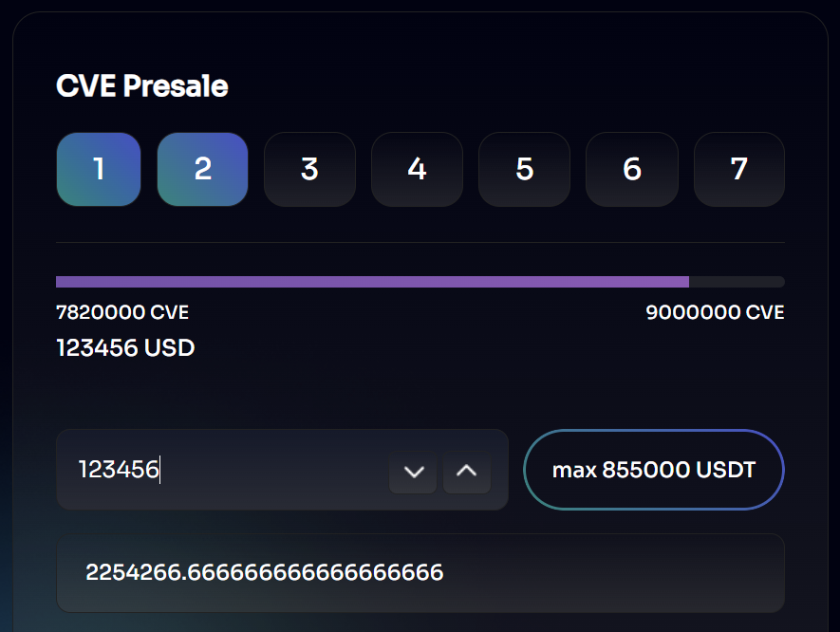Screen dimensions: 840x632
Task: Click the purple filled progress bar section
Action: [372, 282]
